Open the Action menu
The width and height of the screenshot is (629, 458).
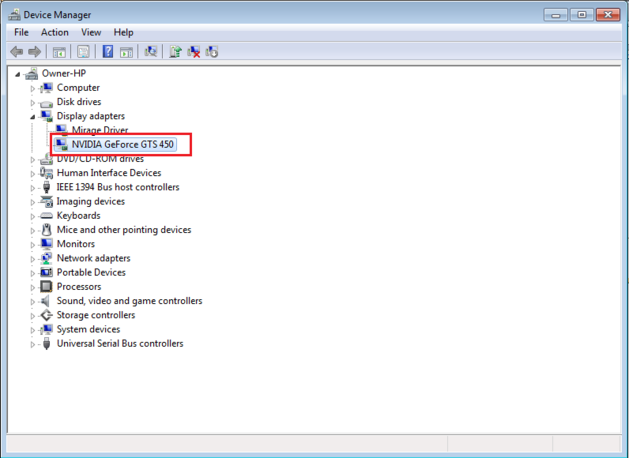[55, 32]
